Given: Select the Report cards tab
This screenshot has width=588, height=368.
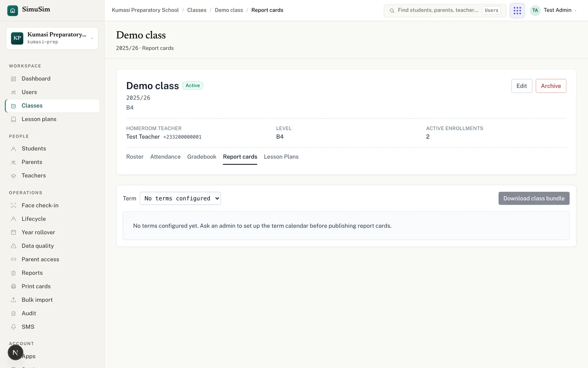Looking at the screenshot, I should 240,157.
